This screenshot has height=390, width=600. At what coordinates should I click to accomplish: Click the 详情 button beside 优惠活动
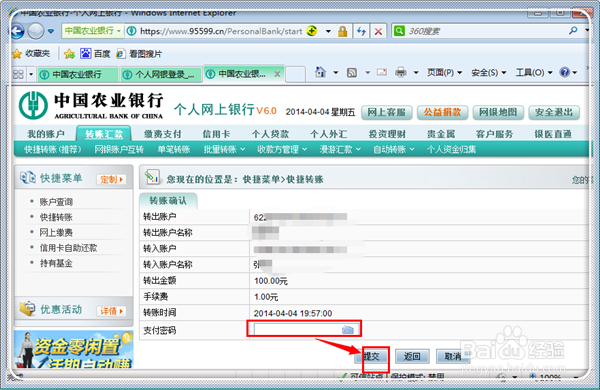(111, 311)
